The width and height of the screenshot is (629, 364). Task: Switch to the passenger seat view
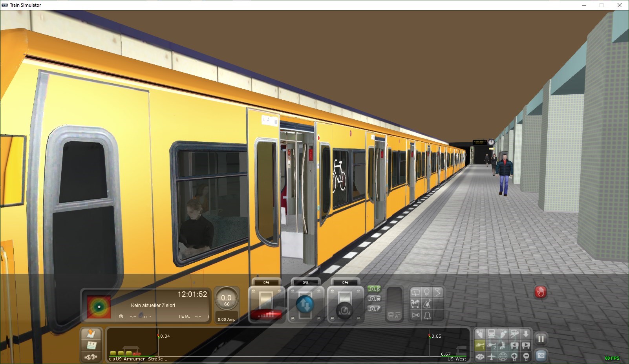503,346
